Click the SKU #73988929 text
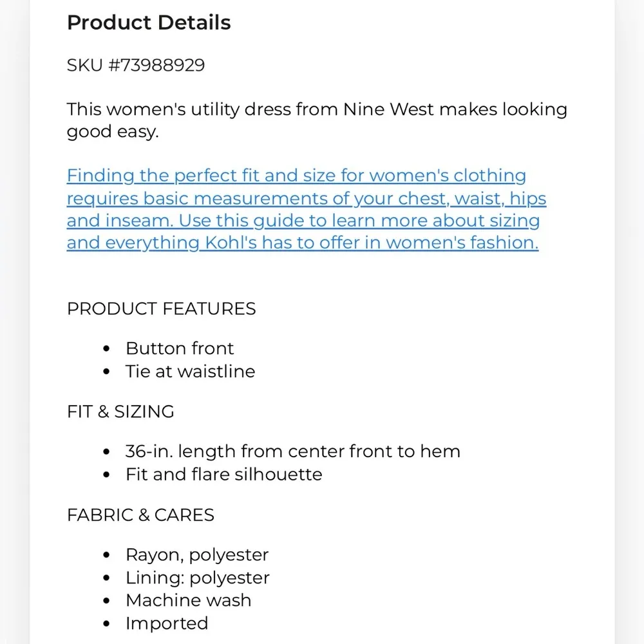The height and width of the screenshot is (644, 644). pos(136,65)
